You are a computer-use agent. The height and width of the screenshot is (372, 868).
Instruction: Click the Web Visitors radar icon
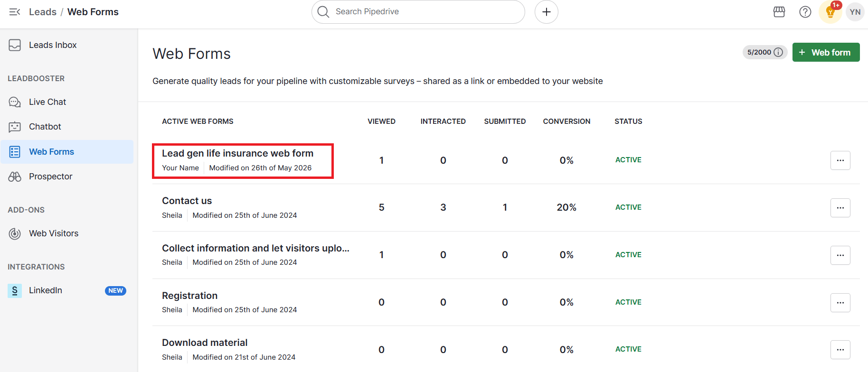pyautogui.click(x=15, y=233)
